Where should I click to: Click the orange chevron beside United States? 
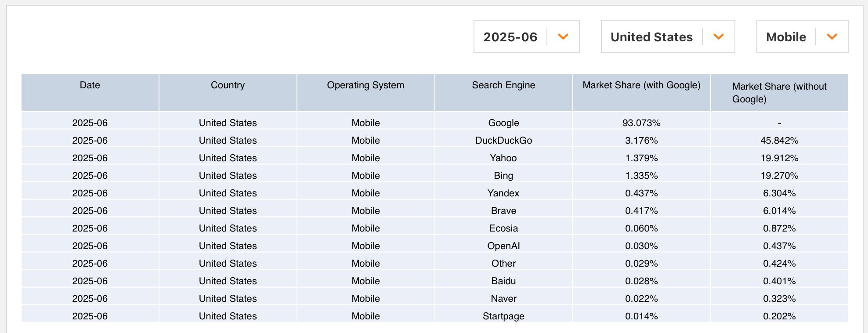pos(719,36)
